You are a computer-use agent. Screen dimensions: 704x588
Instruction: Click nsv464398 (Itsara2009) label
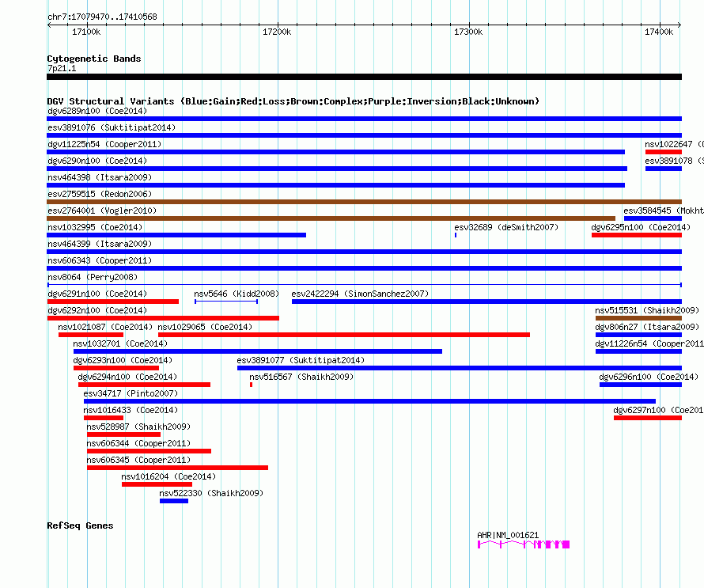click(x=100, y=177)
